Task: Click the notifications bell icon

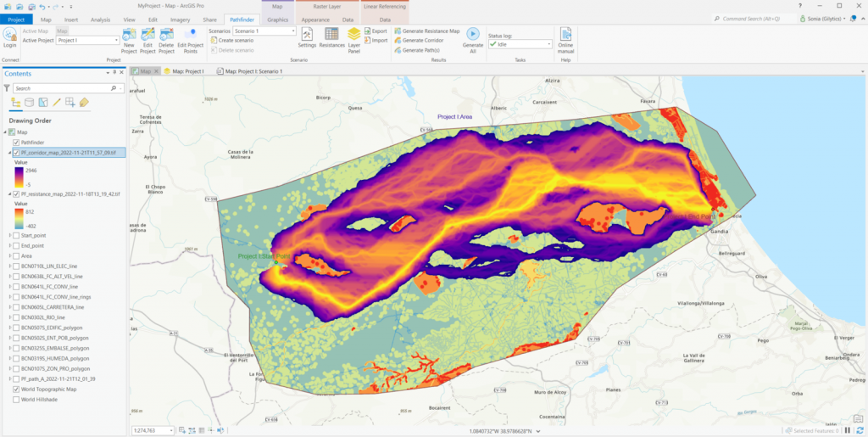Action: [x=853, y=19]
